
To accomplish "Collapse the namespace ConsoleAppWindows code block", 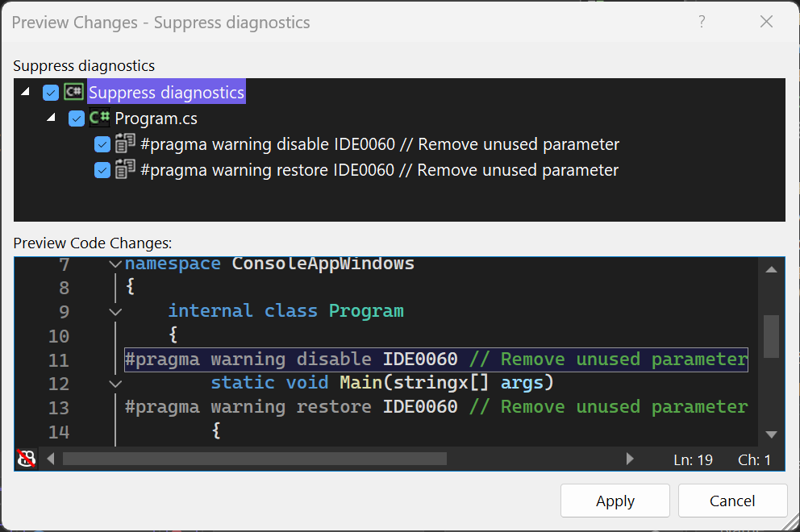I will 116,264.
